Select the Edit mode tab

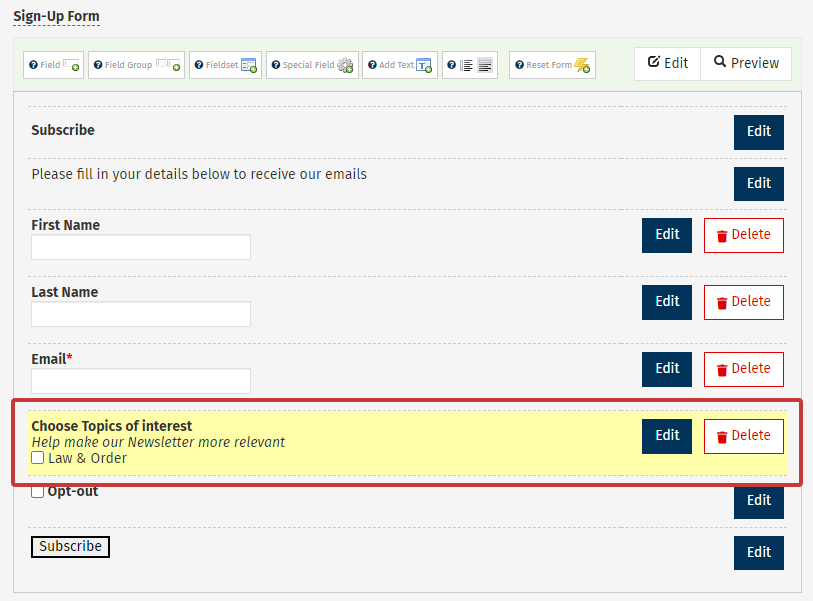click(667, 63)
